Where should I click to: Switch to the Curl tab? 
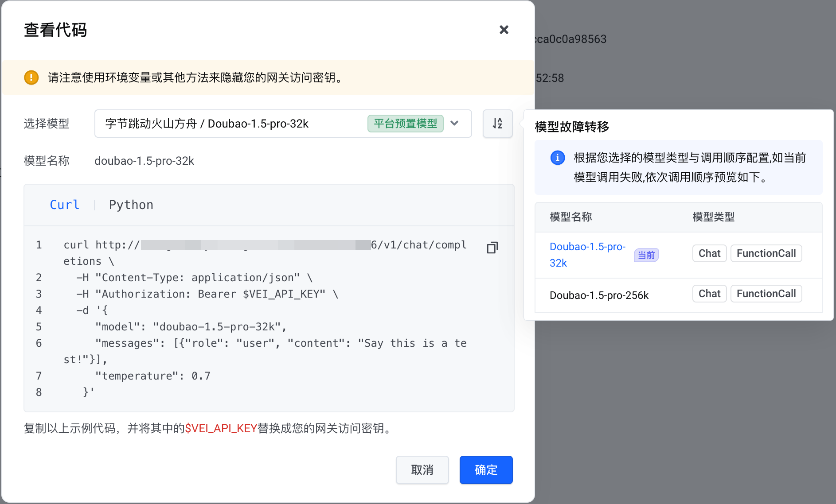[x=64, y=205]
